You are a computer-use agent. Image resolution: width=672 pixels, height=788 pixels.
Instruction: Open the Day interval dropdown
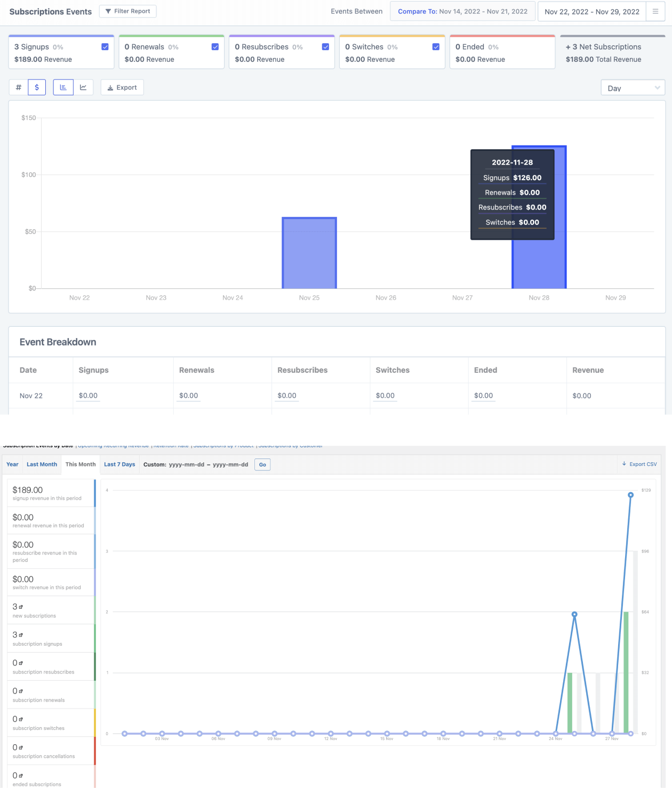click(633, 87)
